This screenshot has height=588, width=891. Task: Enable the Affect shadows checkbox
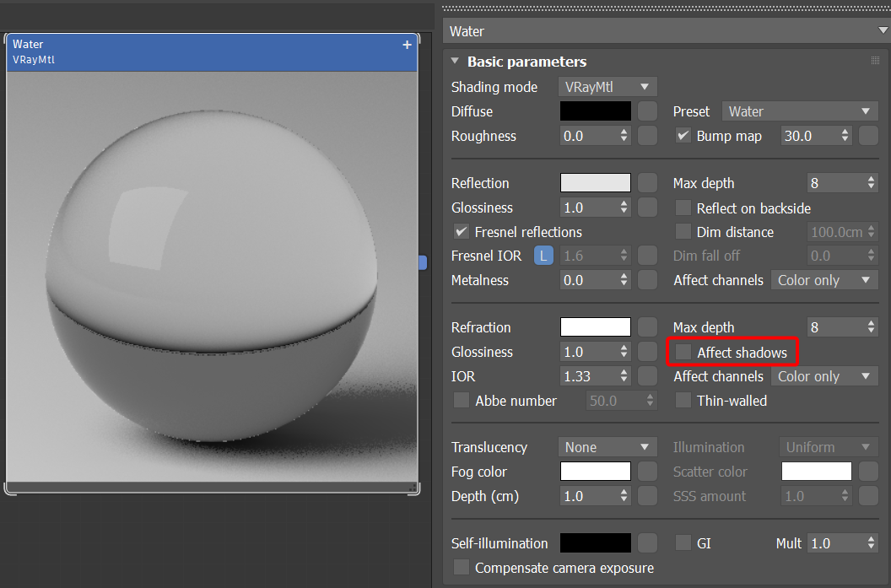[683, 352]
